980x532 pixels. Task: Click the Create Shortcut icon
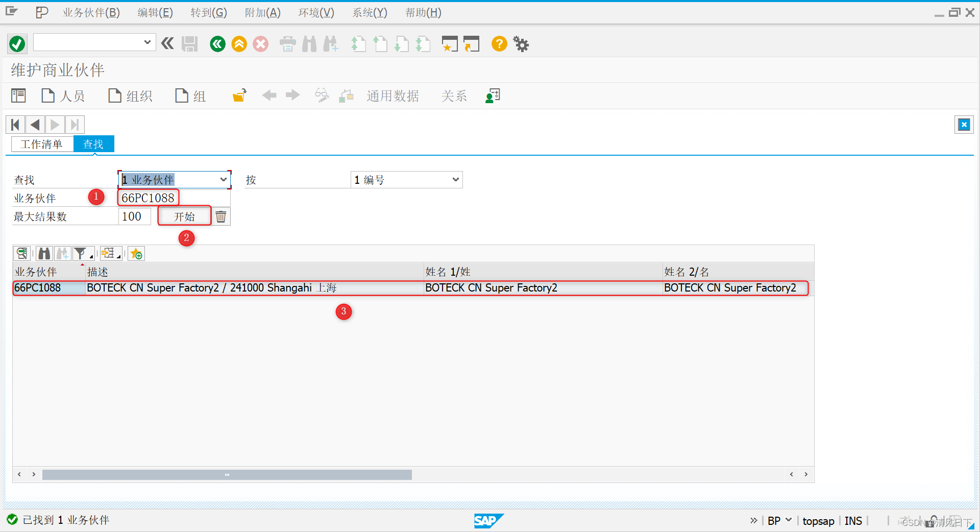[471, 44]
